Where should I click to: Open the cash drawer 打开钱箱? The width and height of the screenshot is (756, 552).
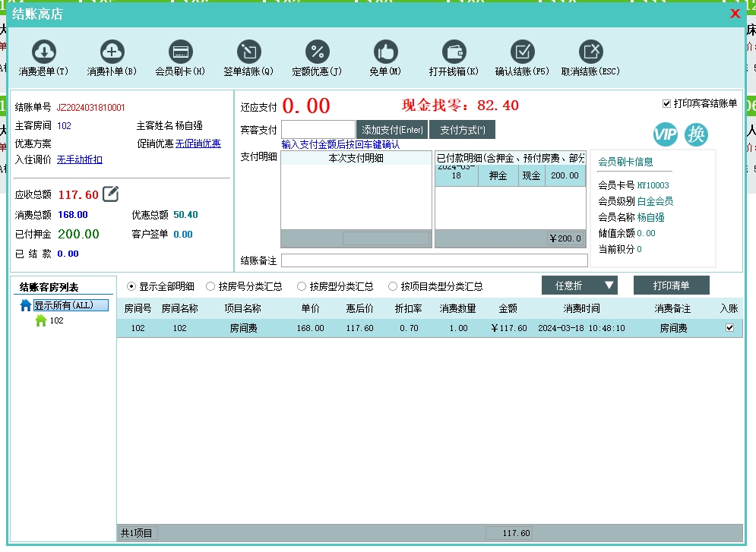point(454,52)
